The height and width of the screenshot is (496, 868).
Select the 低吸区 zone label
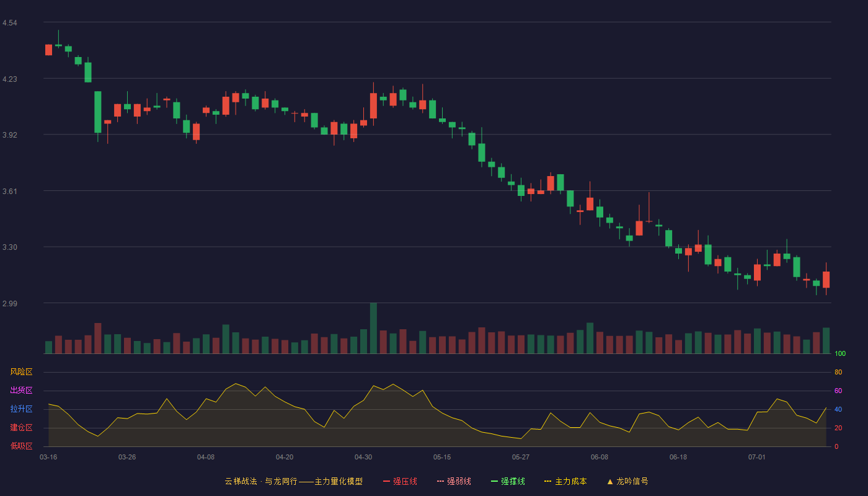[21, 446]
